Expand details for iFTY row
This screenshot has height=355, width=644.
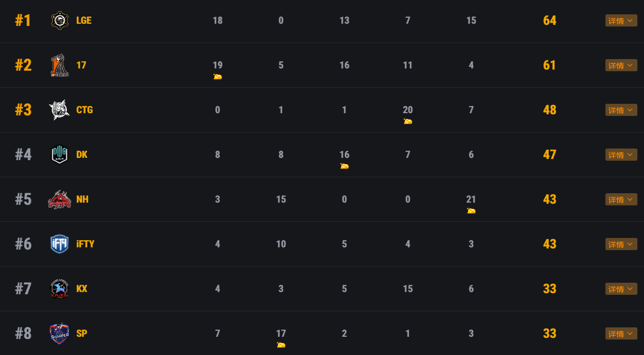click(621, 245)
